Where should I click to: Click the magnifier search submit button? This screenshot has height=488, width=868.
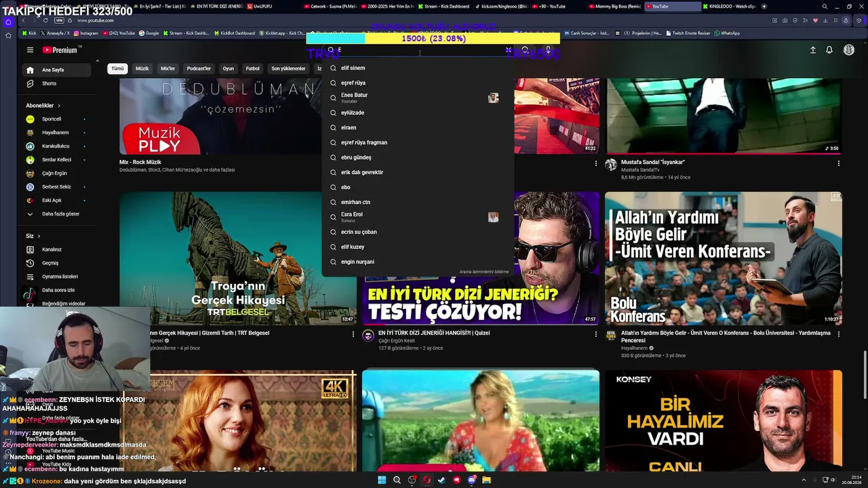coord(525,50)
